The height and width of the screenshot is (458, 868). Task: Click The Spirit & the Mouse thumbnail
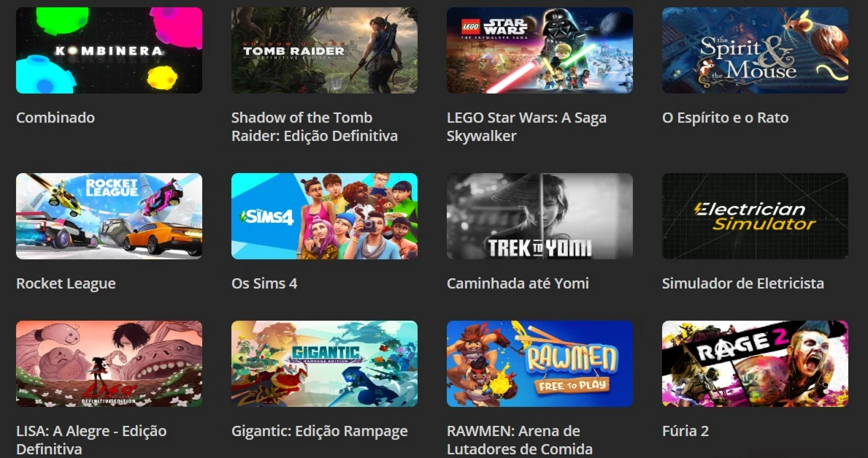[x=755, y=50]
